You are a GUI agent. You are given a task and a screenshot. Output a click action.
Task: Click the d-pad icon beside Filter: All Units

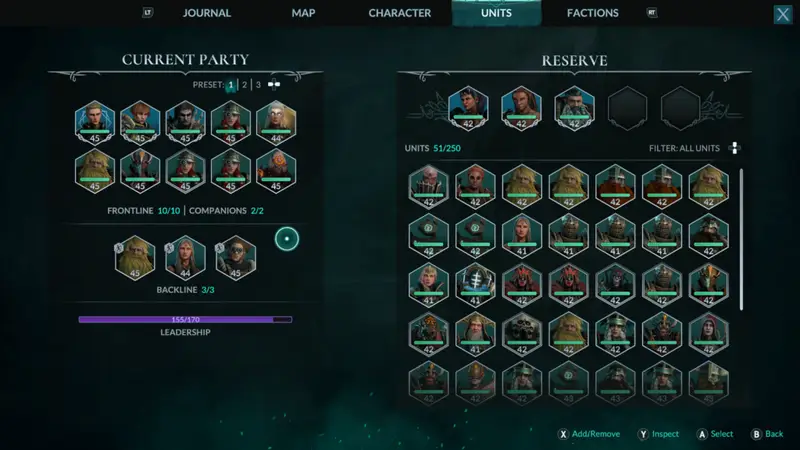(734, 148)
